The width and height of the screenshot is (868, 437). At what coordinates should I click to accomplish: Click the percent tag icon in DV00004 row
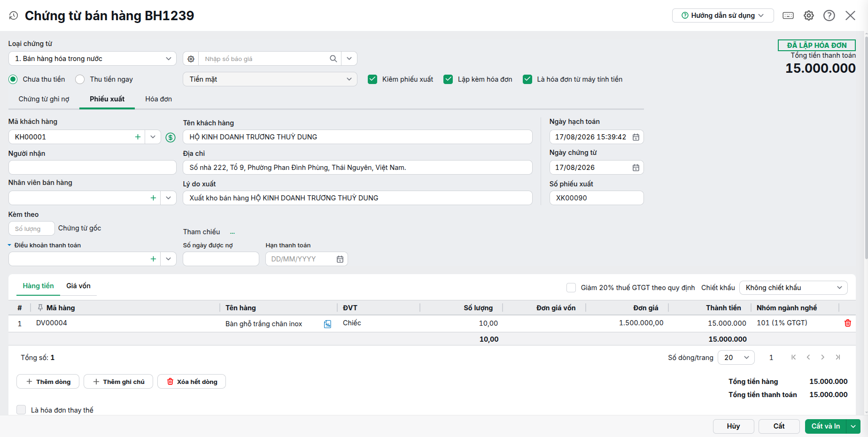click(327, 324)
